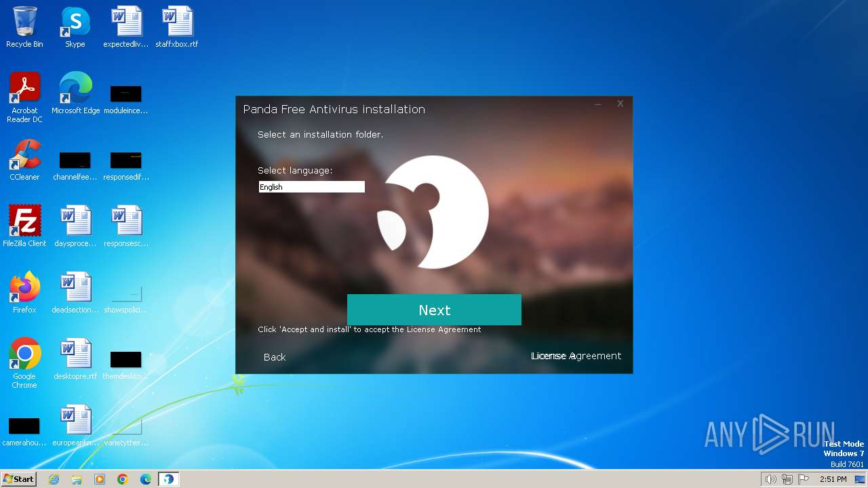This screenshot has width=868, height=488.
Task: Switch to Panda installer taskbar button
Action: click(168, 479)
